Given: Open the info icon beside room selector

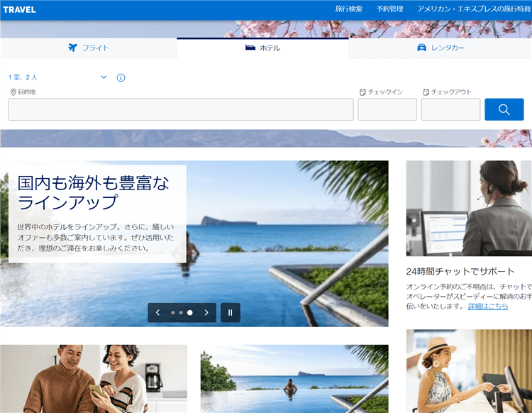Looking at the screenshot, I should 121,77.
